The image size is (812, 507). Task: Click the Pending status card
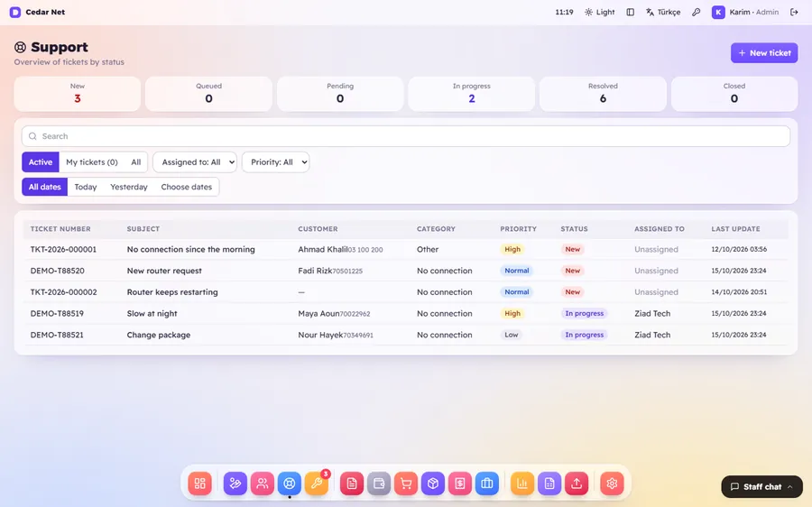pos(340,94)
